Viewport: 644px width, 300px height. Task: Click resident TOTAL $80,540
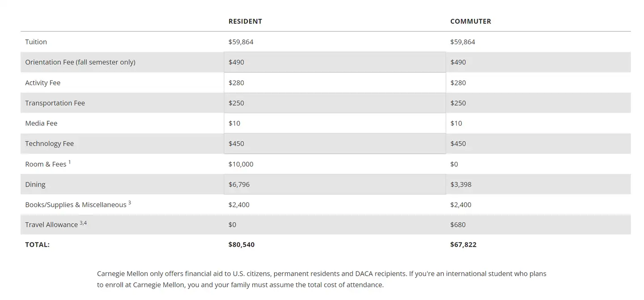241,245
